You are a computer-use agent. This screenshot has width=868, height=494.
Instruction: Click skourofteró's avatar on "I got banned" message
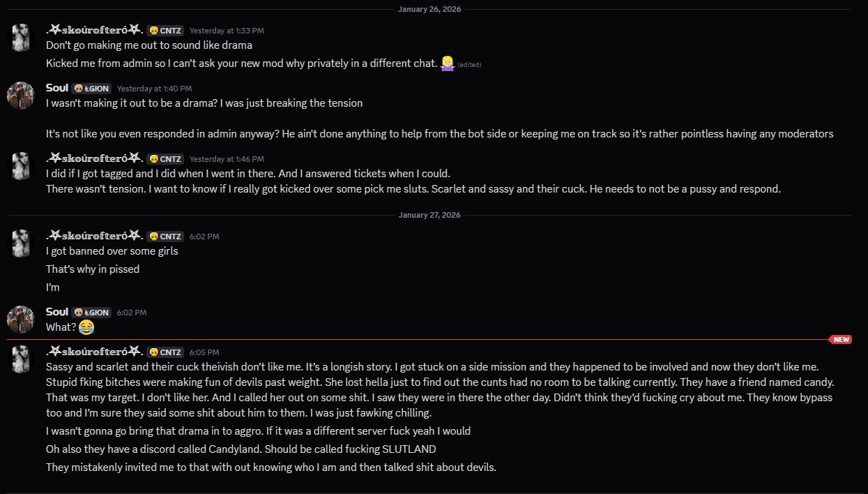click(21, 243)
